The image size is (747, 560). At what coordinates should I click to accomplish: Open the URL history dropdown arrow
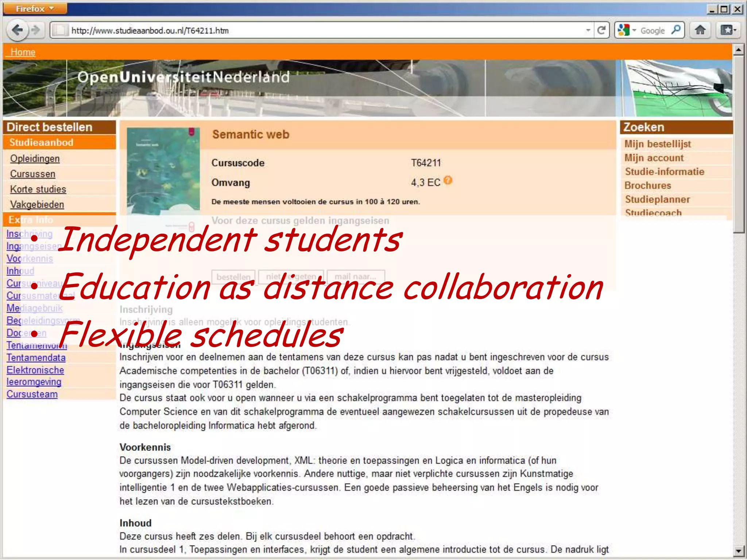[x=588, y=30]
